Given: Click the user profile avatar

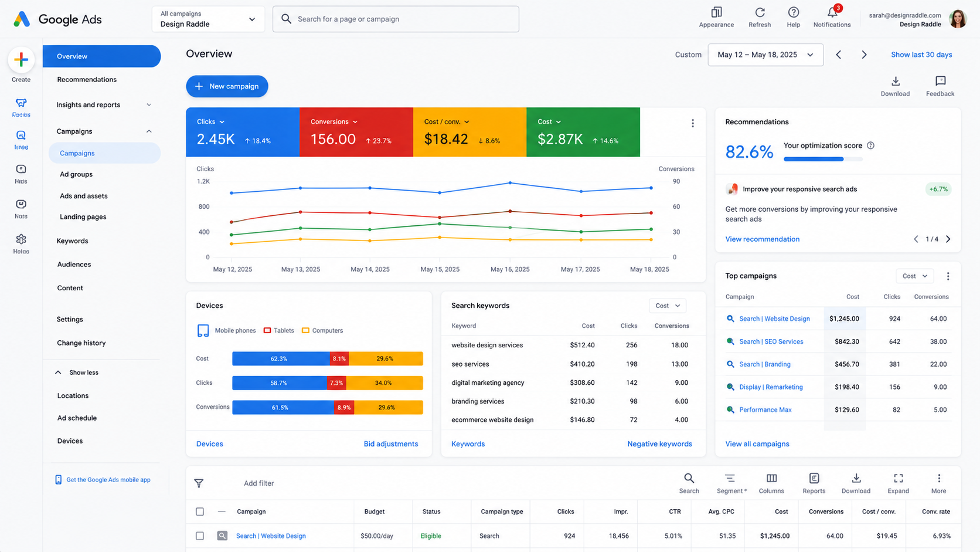Looking at the screenshot, I should click(x=958, y=19).
